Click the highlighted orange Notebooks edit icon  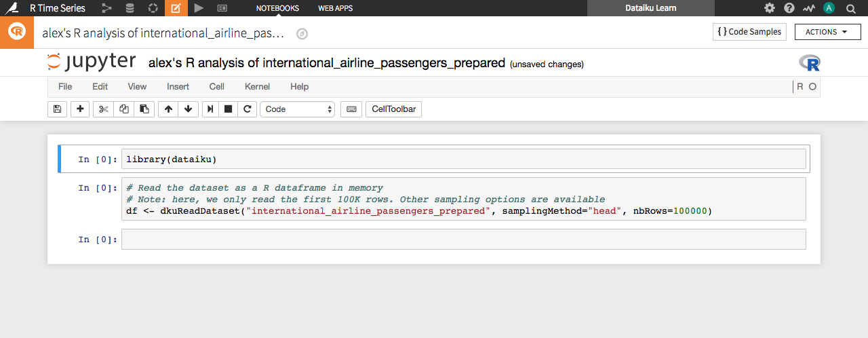pyautogui.click(x=176, y=8)
